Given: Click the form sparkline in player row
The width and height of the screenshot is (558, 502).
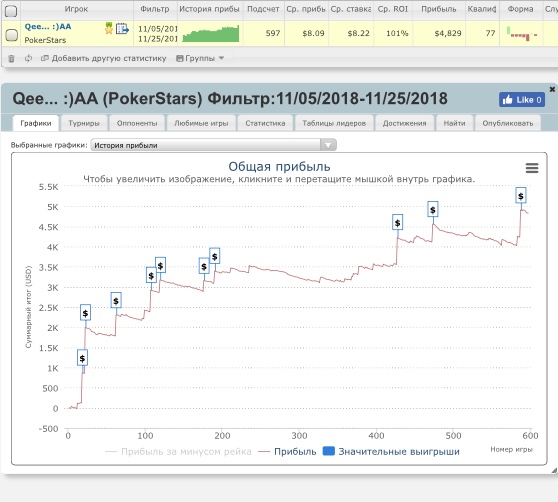Looking at the screenshot, I should (522, 34).
